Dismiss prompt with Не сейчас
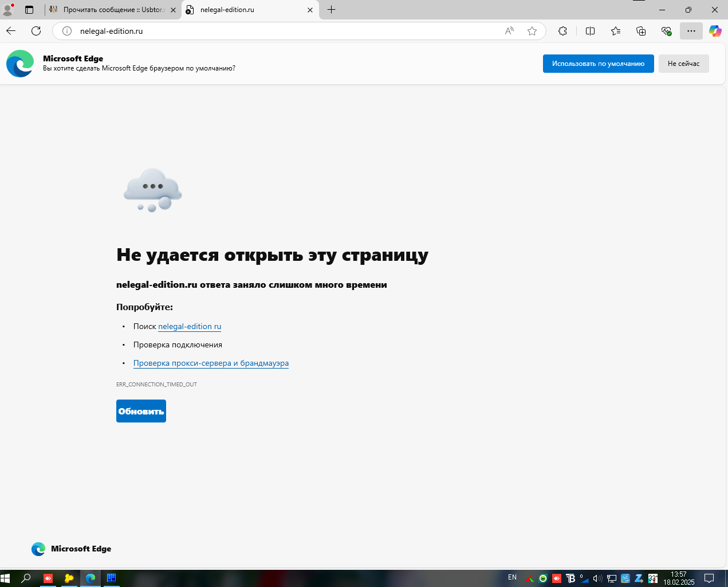 click(x=683, y=64)
